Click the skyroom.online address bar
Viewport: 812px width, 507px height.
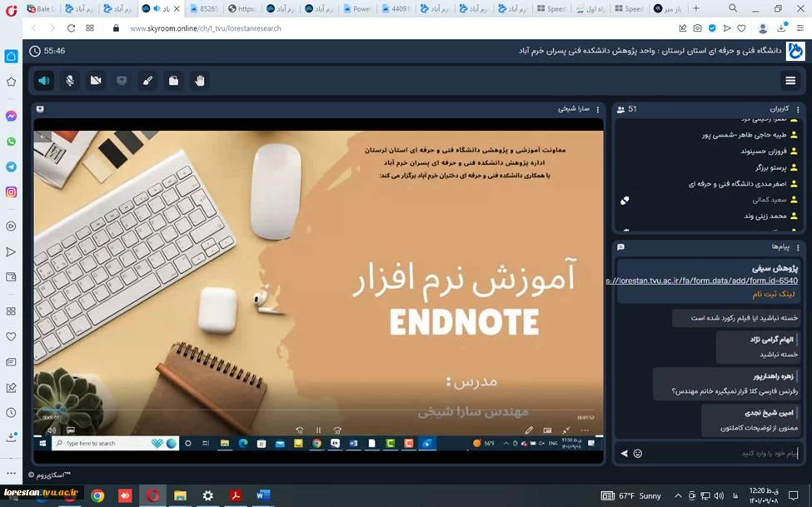click(206, 28)
